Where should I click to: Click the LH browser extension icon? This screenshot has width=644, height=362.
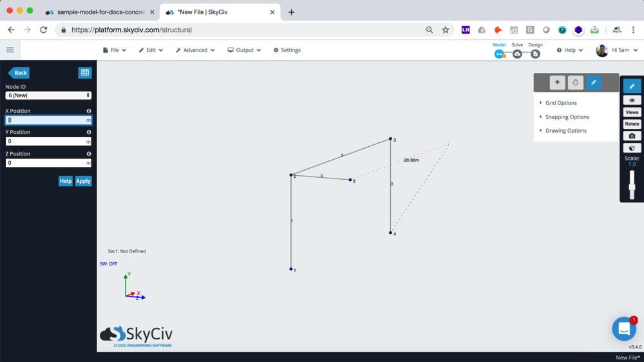[466, 30]
